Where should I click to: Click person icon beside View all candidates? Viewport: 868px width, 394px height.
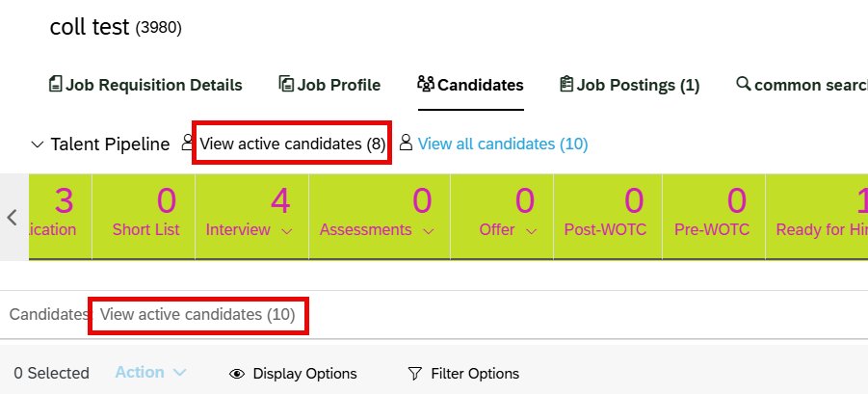point(407,143)
